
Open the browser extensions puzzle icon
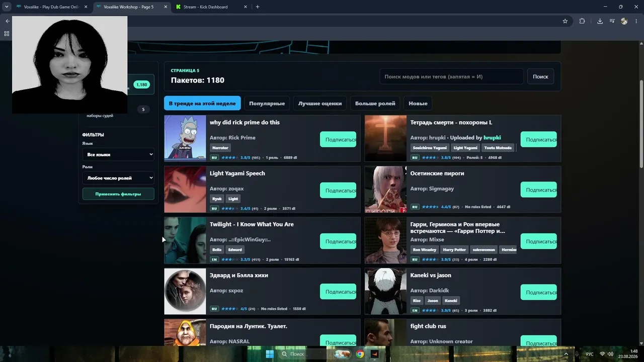582,21
